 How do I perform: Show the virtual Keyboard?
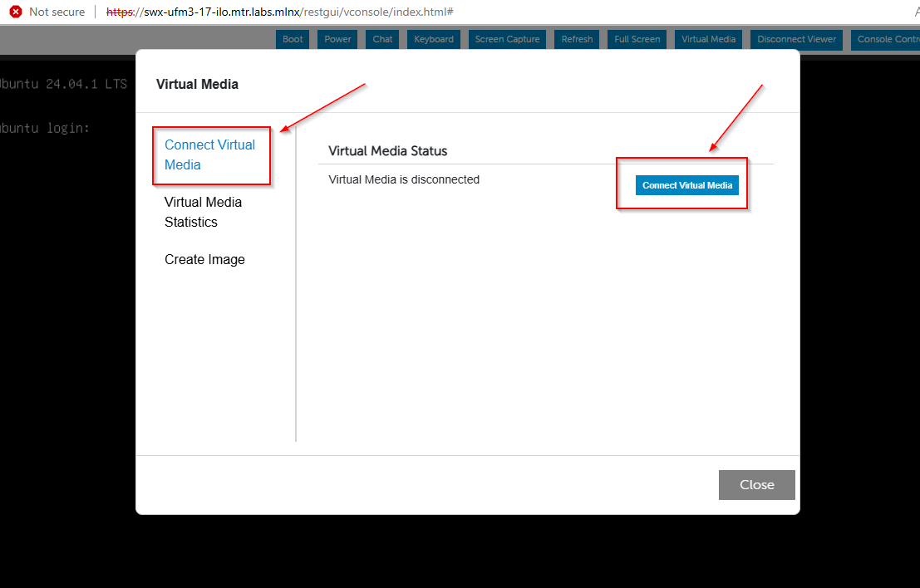click(x=434, y=39)
